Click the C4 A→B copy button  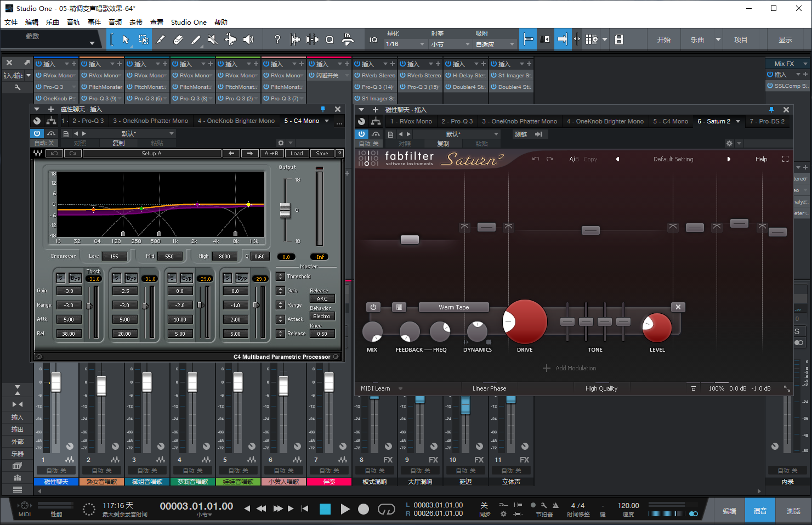[271, 154]
